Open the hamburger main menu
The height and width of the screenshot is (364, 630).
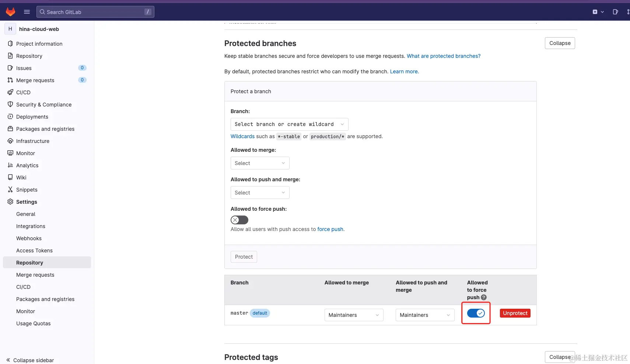click(x=27, y=12)
